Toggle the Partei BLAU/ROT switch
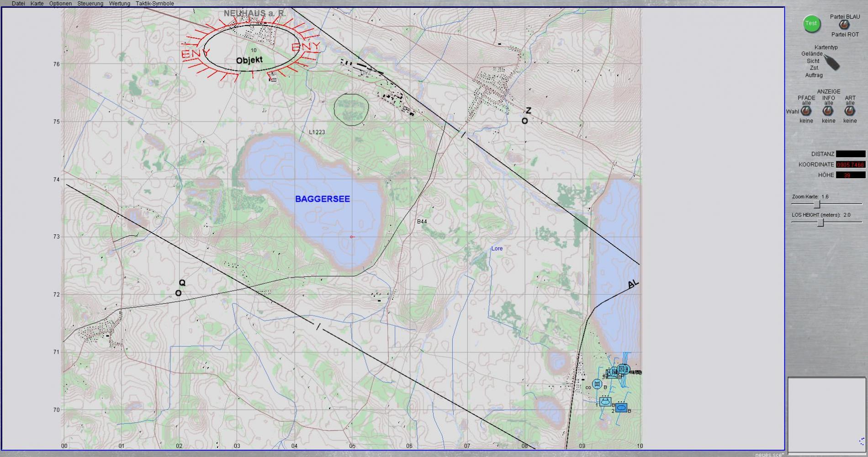 tap(844, 25)
